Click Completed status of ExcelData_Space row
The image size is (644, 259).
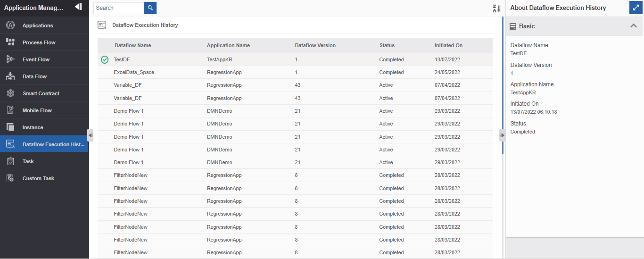pyautogui.click(x=391, y=72)
